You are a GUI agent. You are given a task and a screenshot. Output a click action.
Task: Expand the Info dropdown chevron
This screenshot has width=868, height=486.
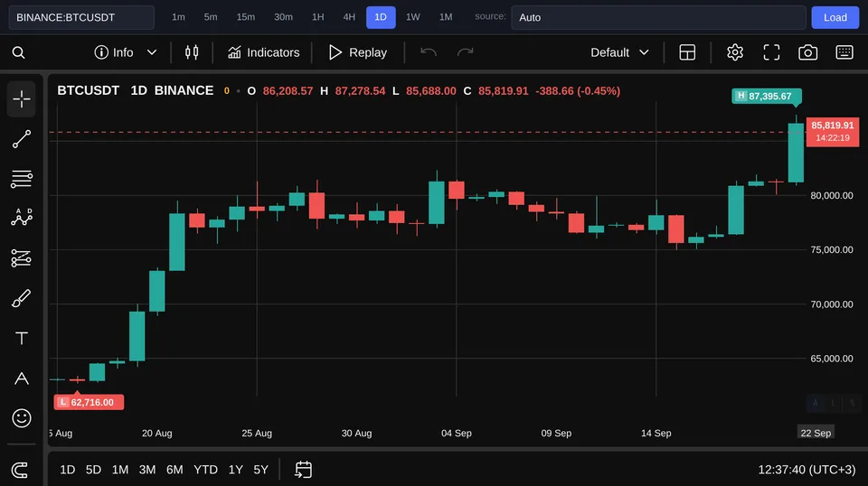tap(152, 52)
